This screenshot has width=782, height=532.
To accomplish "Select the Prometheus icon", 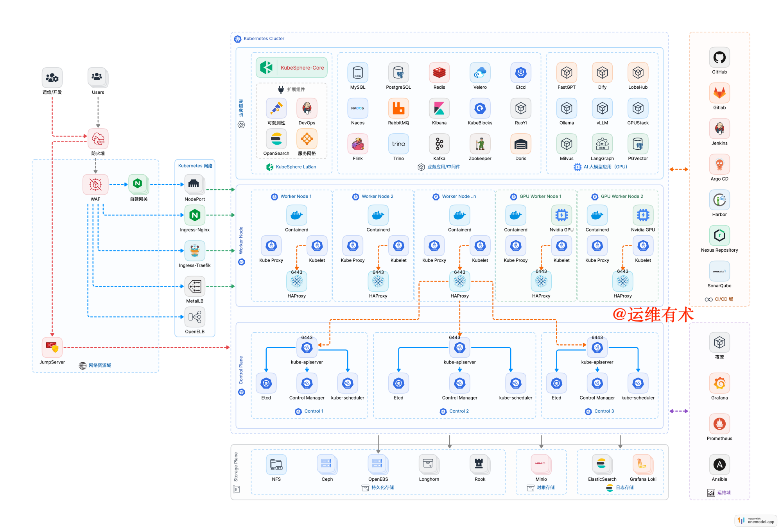I will point(719,424).
